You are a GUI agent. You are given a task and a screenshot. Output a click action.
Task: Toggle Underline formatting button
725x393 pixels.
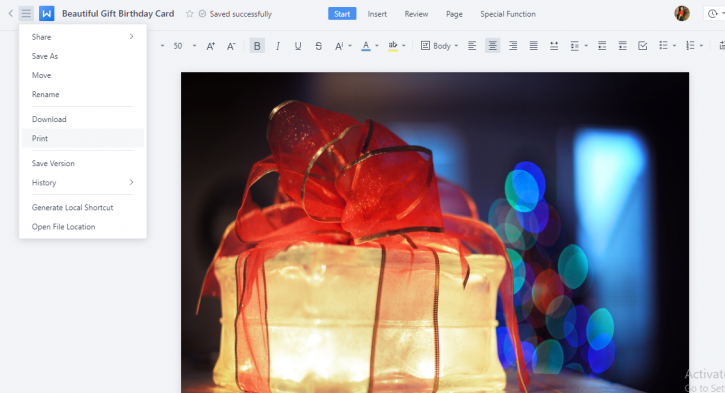[x=298, y=46]
